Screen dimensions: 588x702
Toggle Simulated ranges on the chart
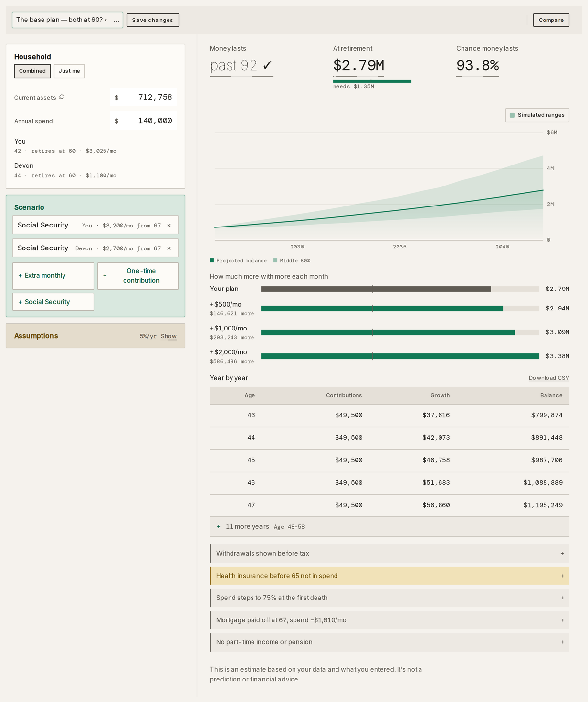coord(537,115)
